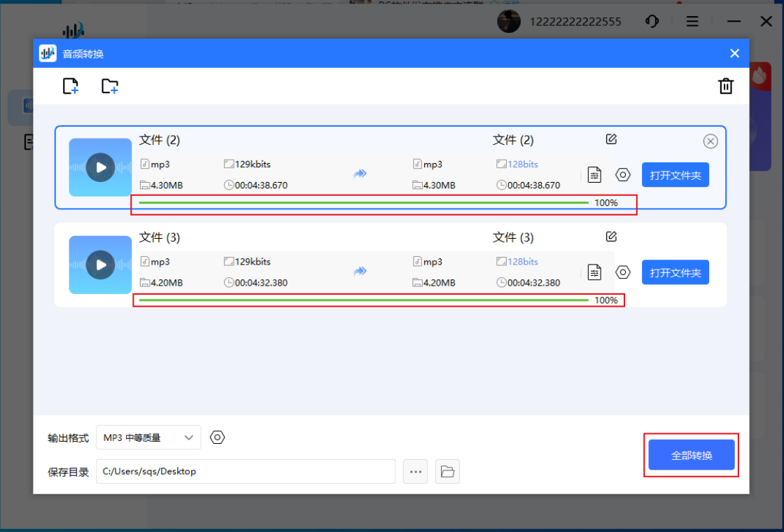Image resolution: width=784 pixels, height=532 pixels.
Task: Click the three-dot browse button for save path
Action: click(x=416, y=472)
